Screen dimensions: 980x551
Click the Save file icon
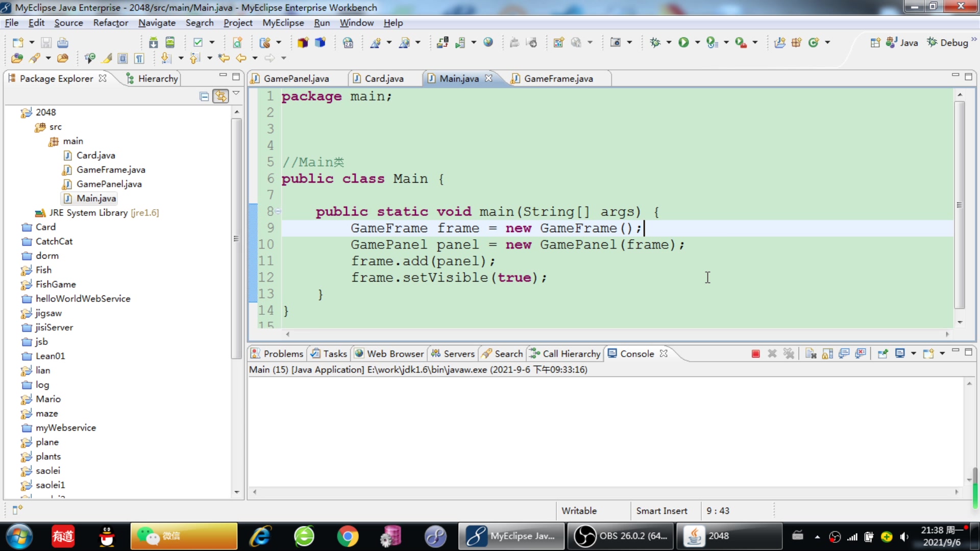(44, 42)
